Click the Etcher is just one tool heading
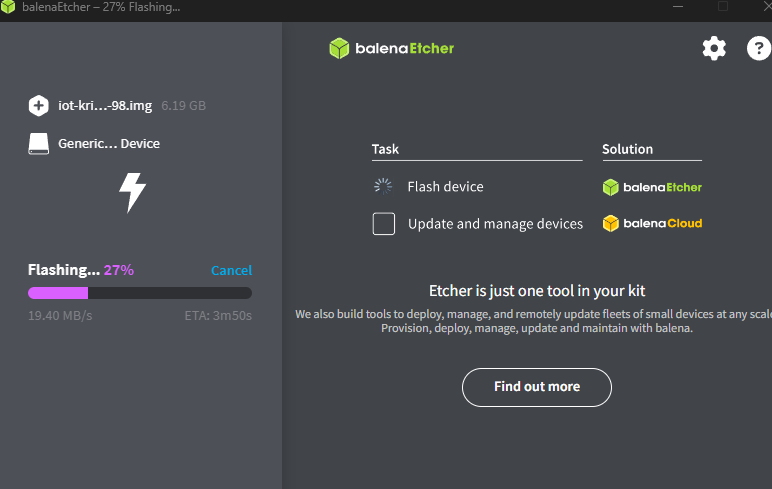 (x=537, y=291)
